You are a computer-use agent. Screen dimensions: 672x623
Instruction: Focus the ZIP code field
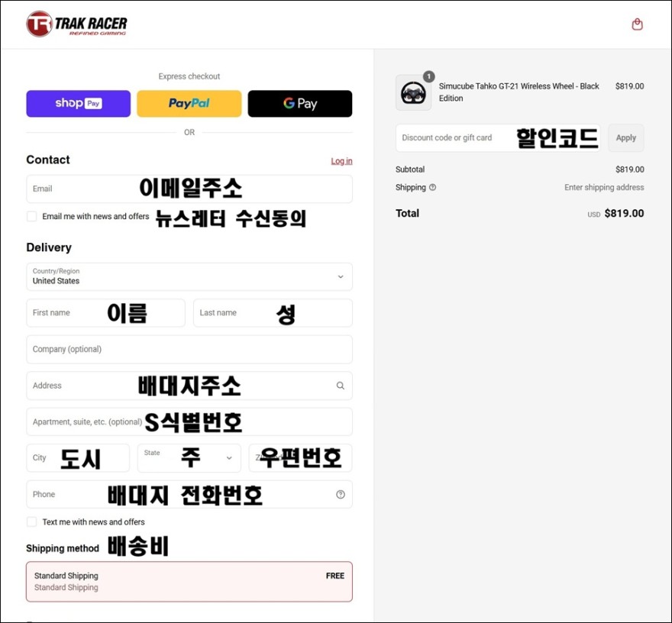point(300,457)
